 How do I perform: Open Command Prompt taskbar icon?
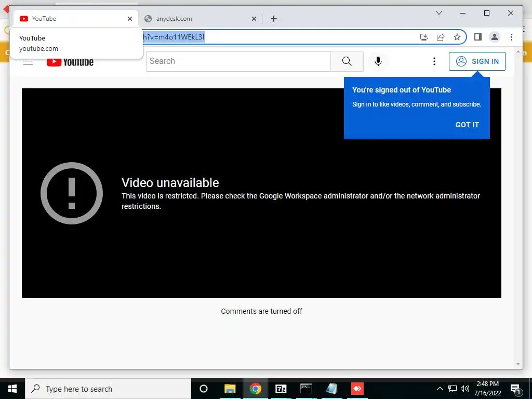[306, 389]
